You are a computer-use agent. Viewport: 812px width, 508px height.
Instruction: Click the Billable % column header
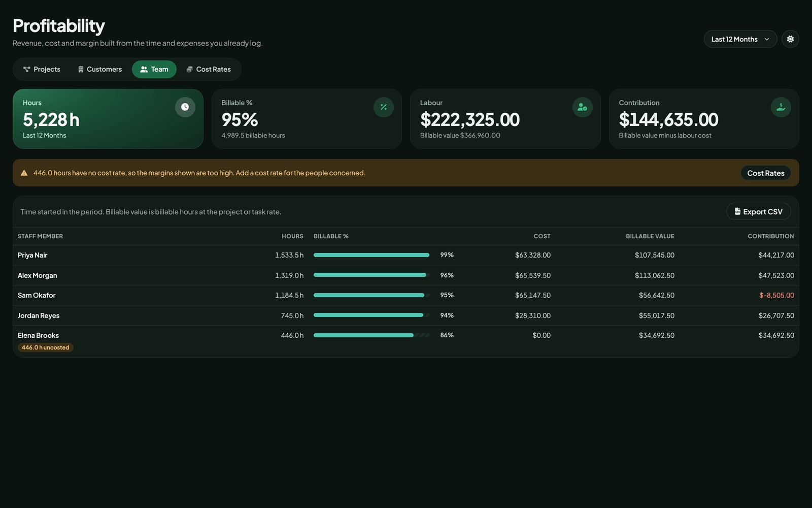pos(331,236)
